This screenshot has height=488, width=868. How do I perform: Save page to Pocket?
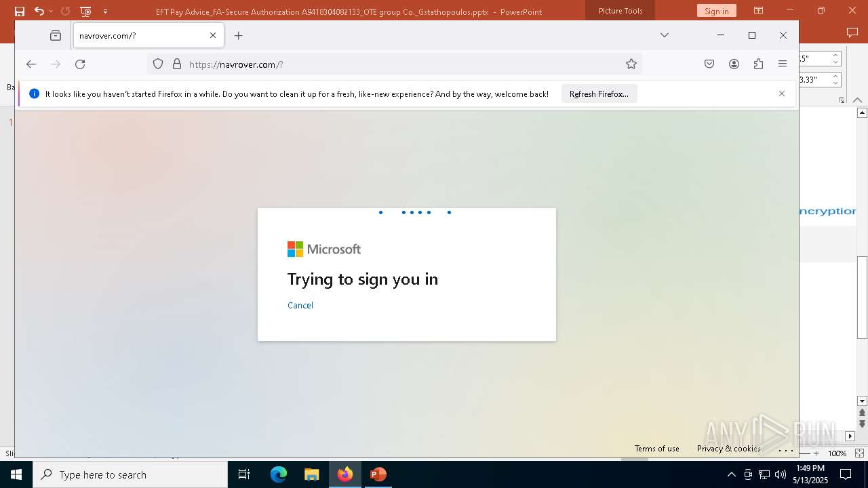click(709, 64)
